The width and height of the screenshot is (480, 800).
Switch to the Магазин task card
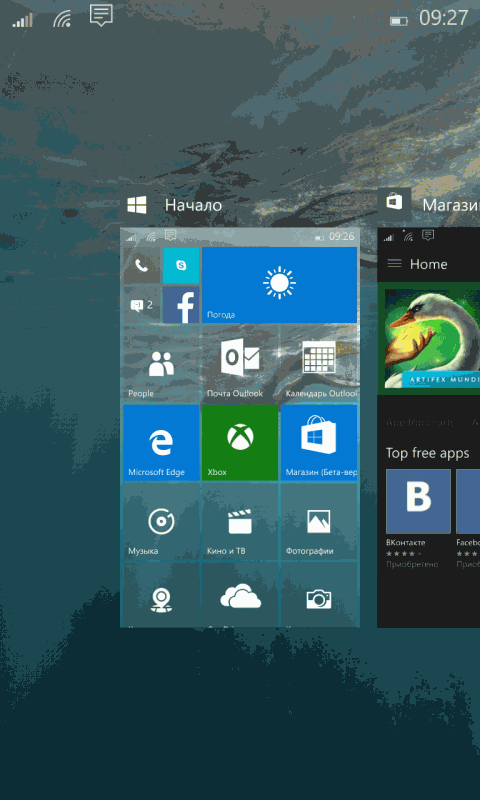pos(428,428)
